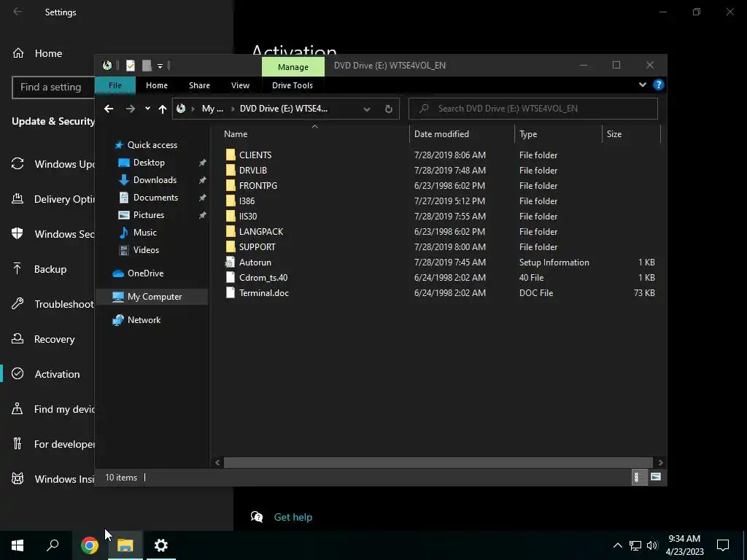Select the Terminal.doc file icon
The image size is (747, 560).
click(x=231, y=293)
